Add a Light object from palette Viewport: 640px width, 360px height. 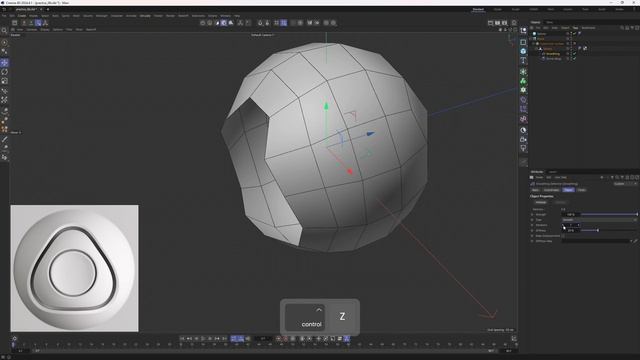point(523,149)
